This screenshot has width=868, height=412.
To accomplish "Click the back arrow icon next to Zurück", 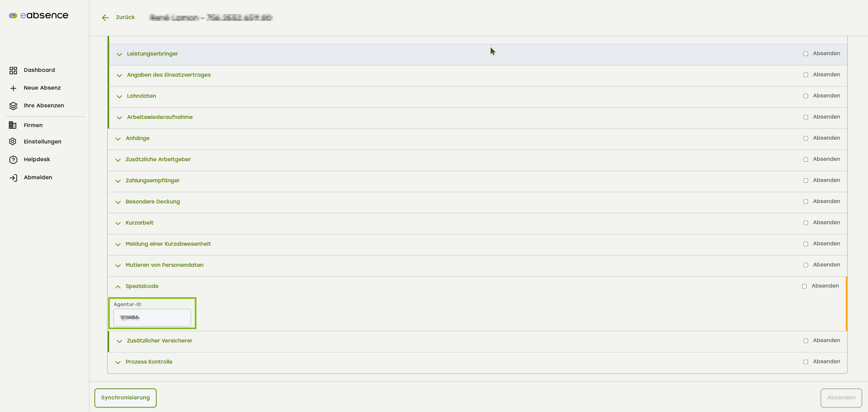I will 105,18.
